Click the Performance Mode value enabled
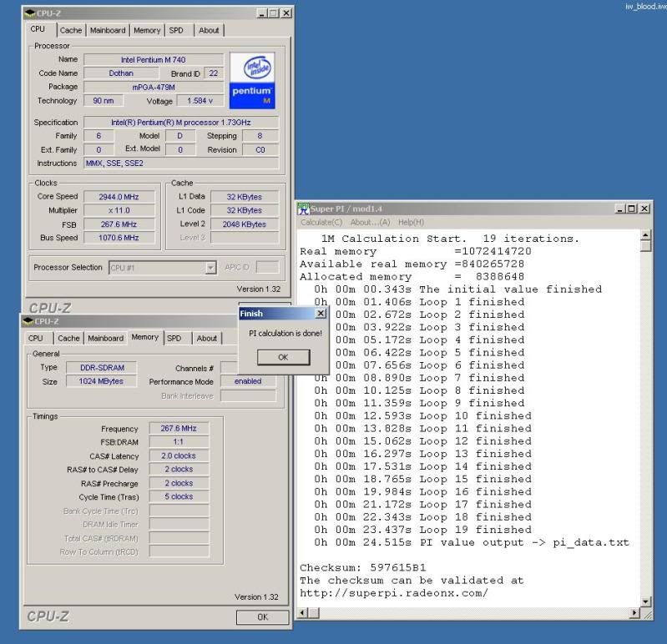Screen dimensions: 667x644 pyautogui.click(x=248, y=381)
